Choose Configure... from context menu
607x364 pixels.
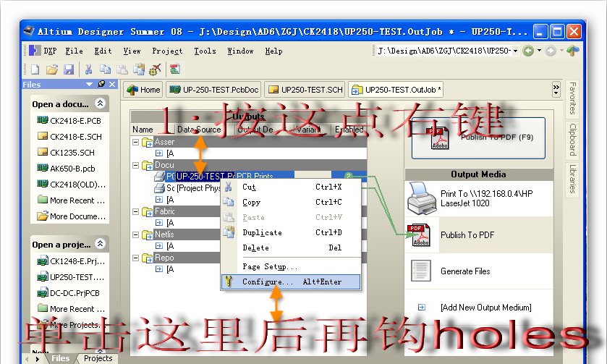pyautogui.click(x=291, y=282)
